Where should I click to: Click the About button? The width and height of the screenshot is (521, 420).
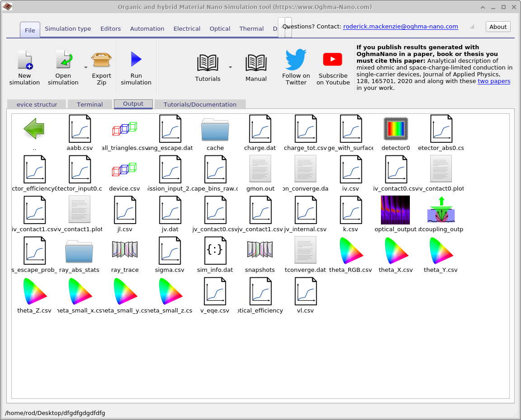pos(498,27)
